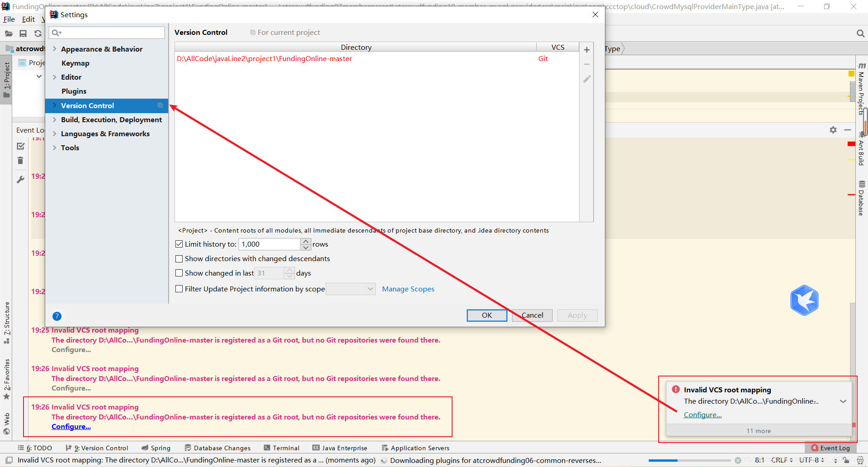
Task: Click the remove (–) icon for directory mappings
Action: pos(586,64)
